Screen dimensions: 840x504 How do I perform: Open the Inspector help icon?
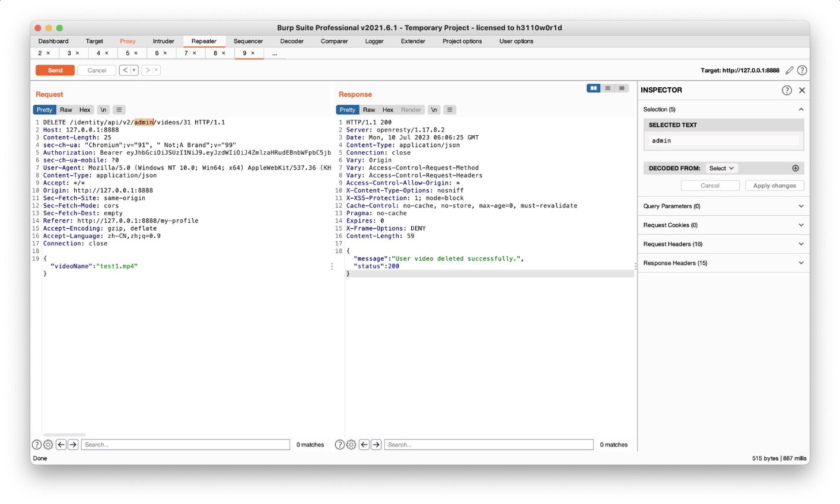pos(787,90)
